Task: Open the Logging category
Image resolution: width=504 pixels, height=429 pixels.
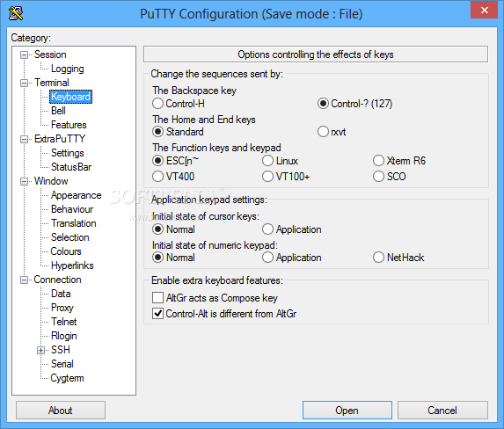Action: click(68, 69)
